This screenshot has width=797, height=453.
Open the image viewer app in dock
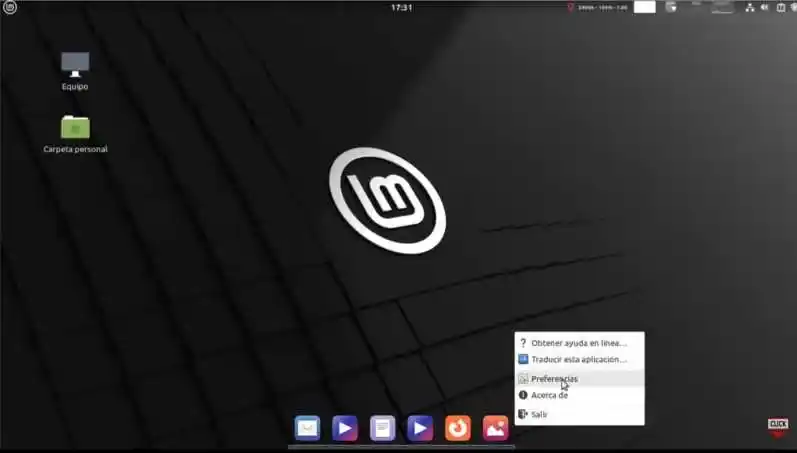click(x=495, y=428)
